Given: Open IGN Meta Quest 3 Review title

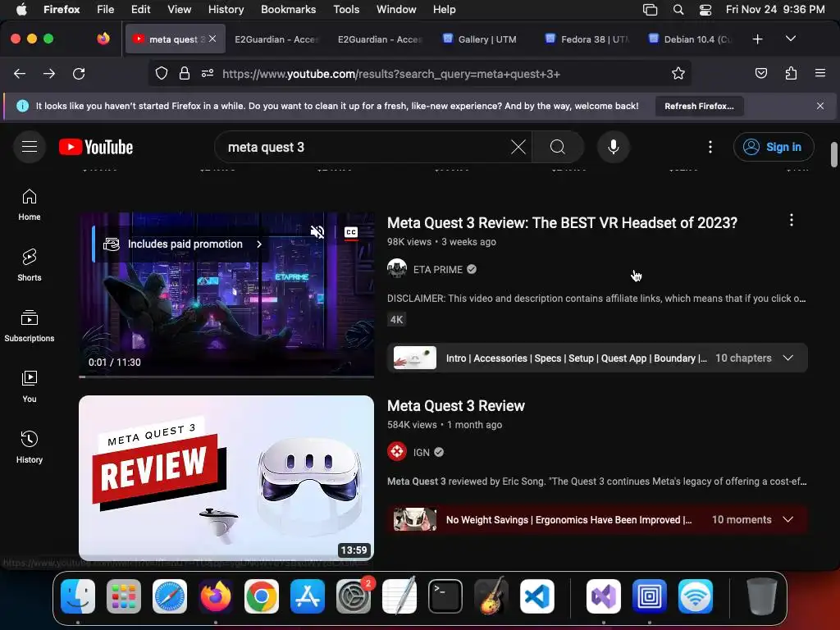Looking at the screenshot, I should click(456, 406).
